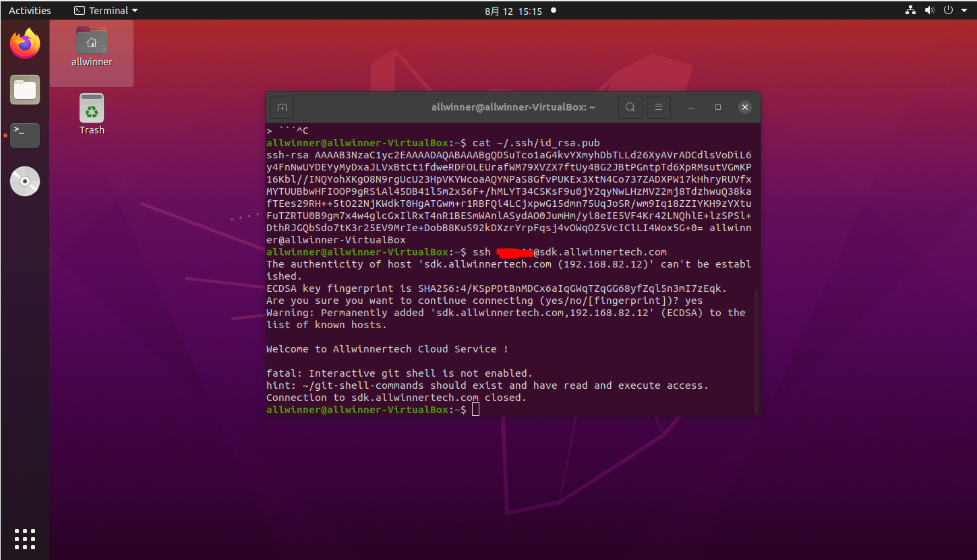Open Files manager in the dock
Image resolution: width=977 pixels, height=560 pixels.
point(25,90)
